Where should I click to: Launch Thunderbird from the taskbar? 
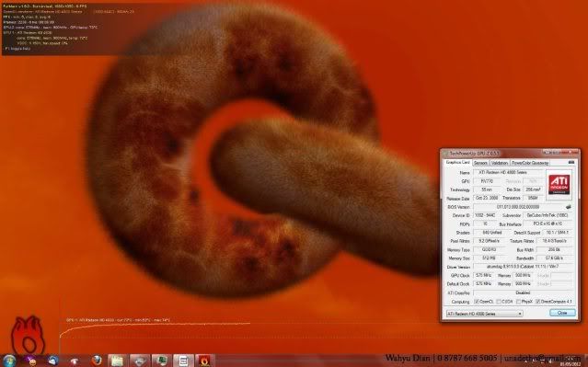(x=52, y=361)
